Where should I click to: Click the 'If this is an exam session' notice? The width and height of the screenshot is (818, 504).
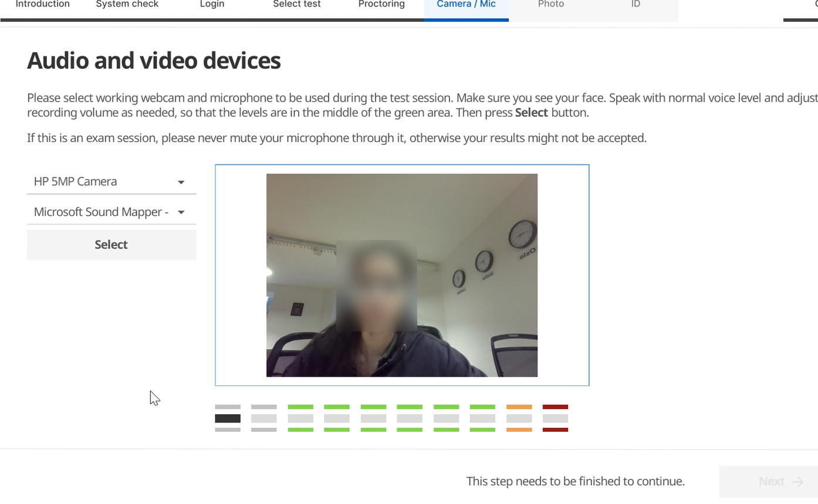[337, 138]
